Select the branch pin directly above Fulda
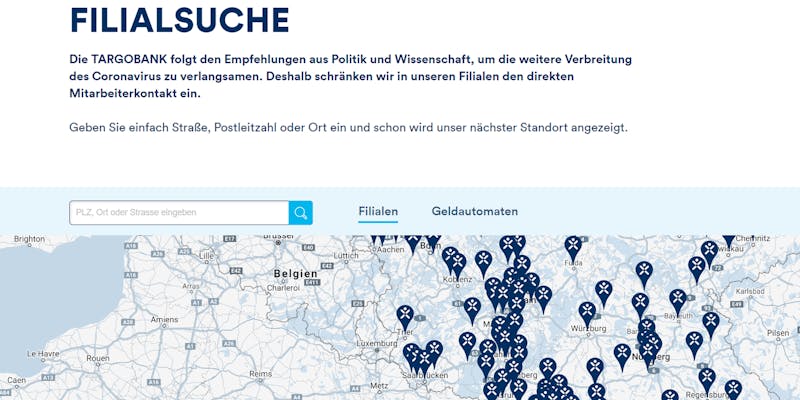The image size is (800, 400). pos(573,248)
